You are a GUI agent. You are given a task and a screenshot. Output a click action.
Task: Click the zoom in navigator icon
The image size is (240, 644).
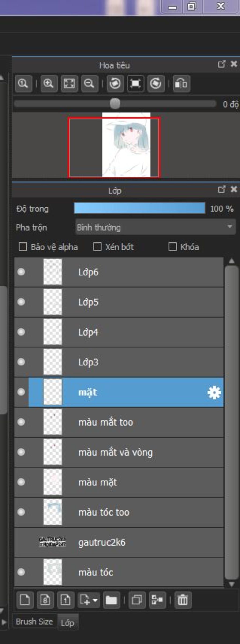coord(49,83)
